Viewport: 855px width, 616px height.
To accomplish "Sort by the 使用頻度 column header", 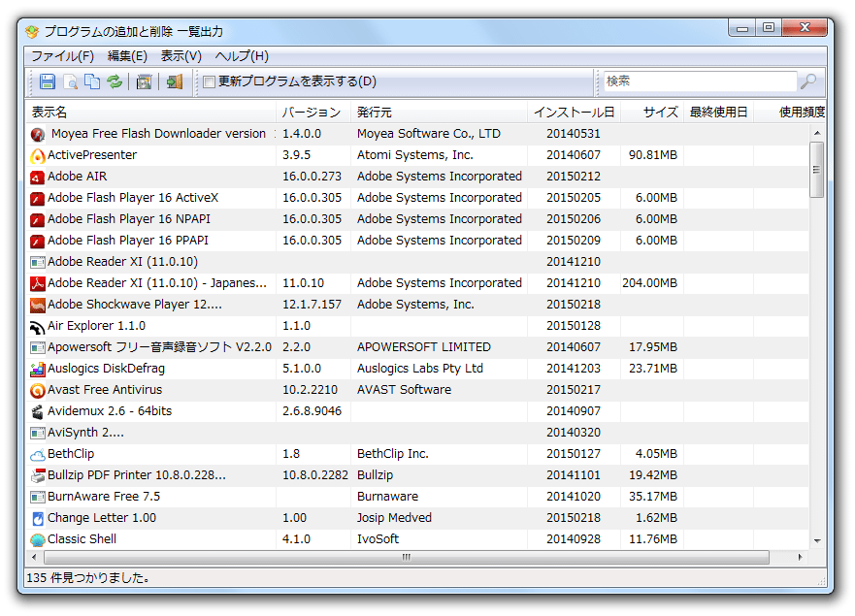I will 790,113.
